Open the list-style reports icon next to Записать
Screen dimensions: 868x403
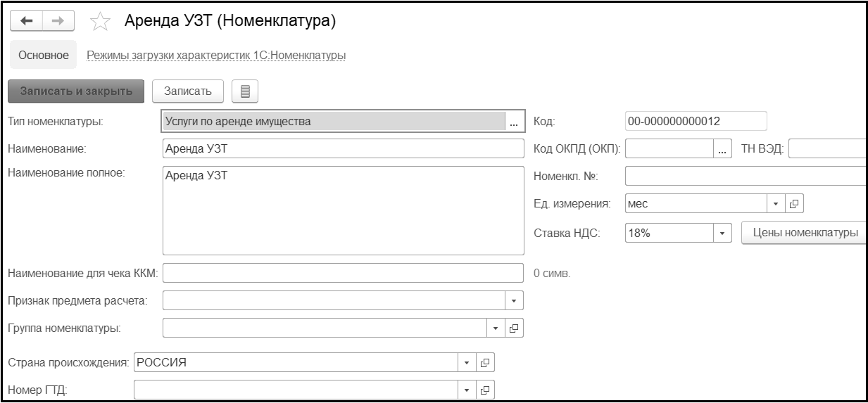coord(245,91)
